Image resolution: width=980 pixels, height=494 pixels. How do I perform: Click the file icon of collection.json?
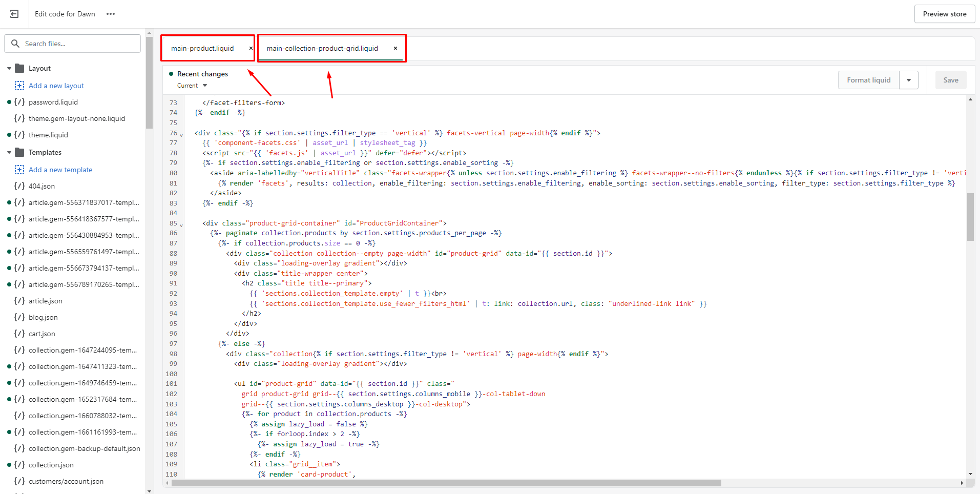pos(19,465)
